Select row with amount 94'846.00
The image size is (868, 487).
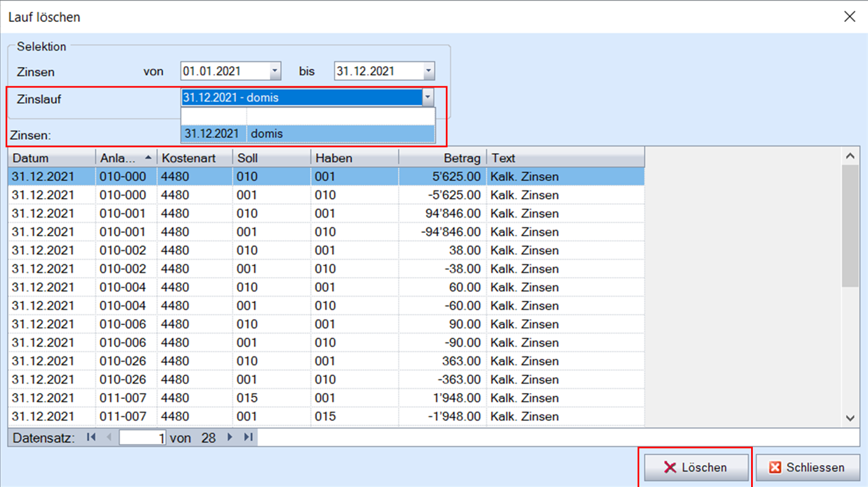325,213
